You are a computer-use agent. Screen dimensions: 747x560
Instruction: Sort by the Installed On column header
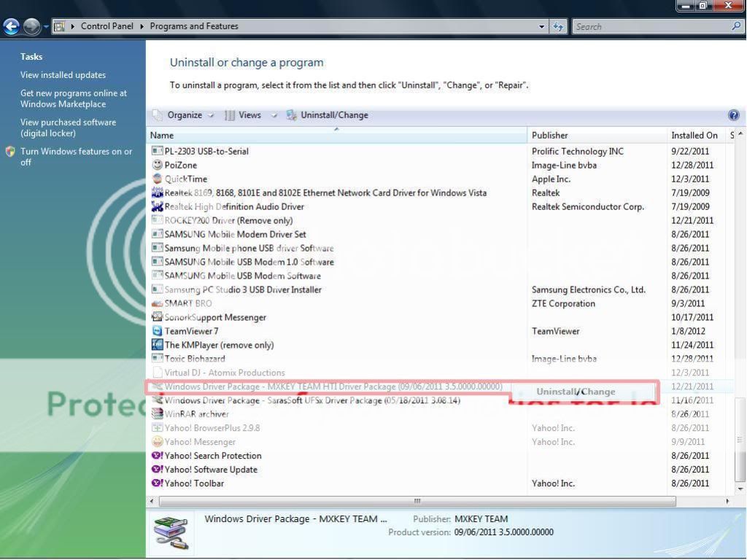click(694, 135)
